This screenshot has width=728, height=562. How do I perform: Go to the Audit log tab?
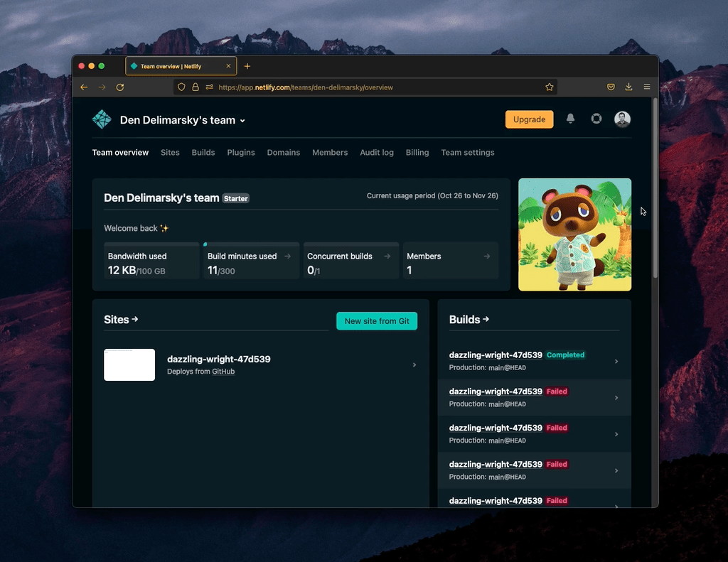click(376, 152)
